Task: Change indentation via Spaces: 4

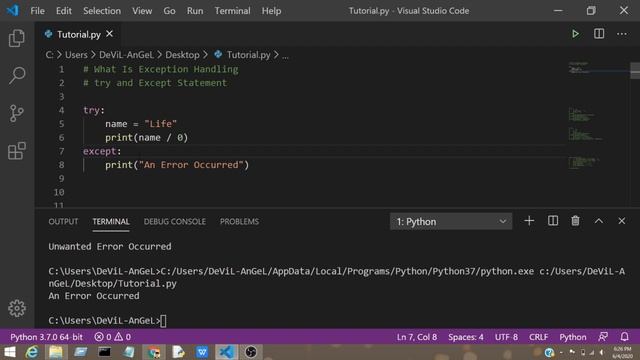Action: click(x=466, y=337)
